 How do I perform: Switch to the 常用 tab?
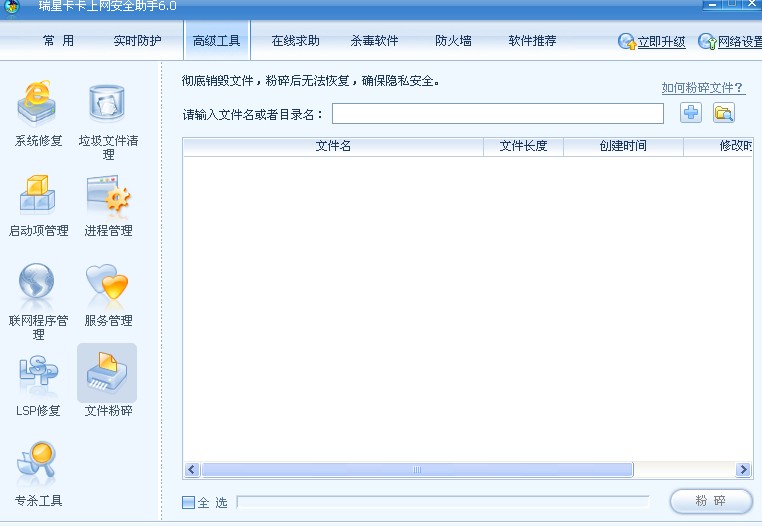click(x=59, y=41)
